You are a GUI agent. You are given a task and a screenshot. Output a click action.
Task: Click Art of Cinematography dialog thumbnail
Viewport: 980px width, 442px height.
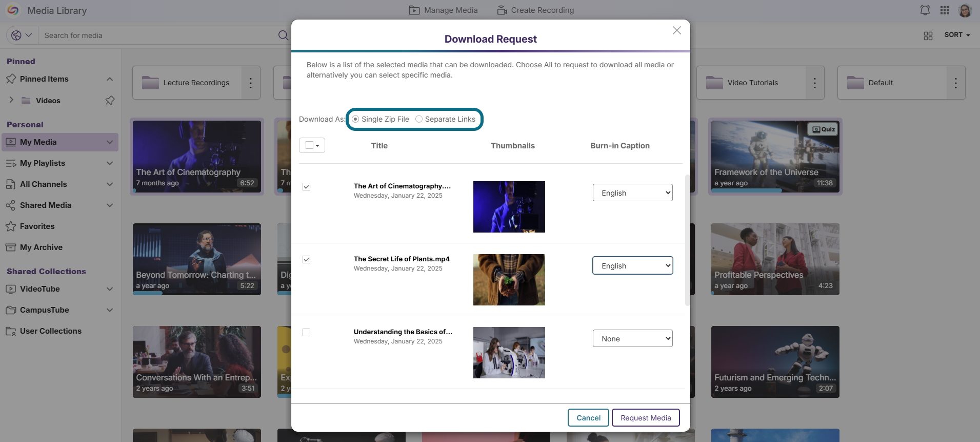[509, 207]
